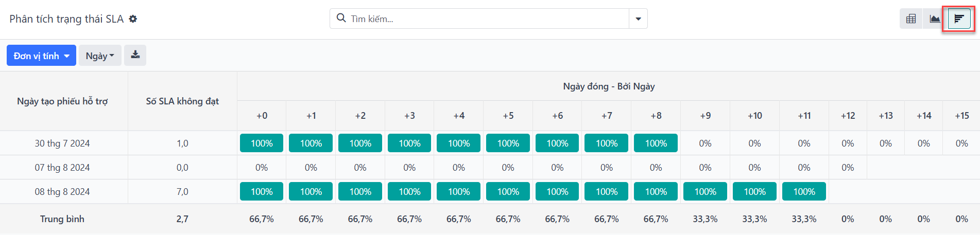Click 100% cell at +0 for 30 thg 7
The image size is (980, 235).
(262, 143)
